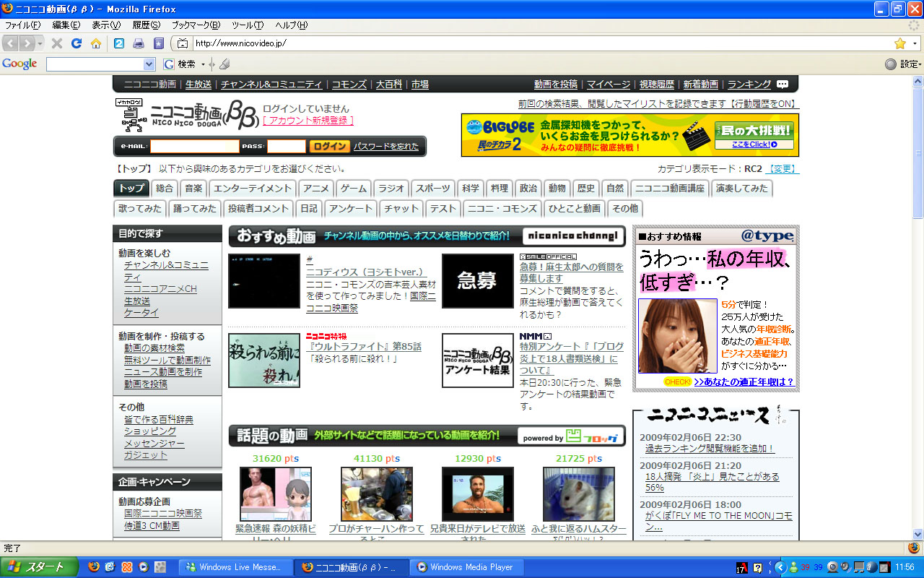
Task: Open hamster video thumbnail with 21725 pts
Action: (579, 494)
